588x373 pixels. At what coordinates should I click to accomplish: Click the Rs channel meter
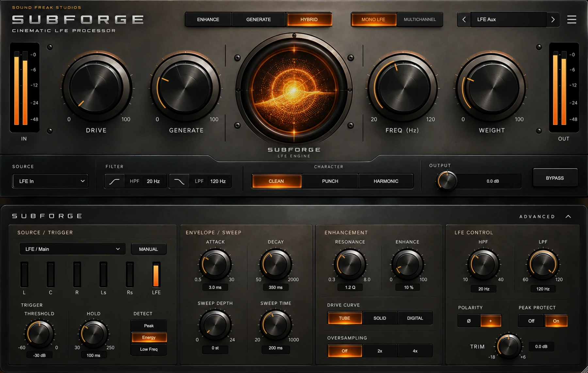coord(130,275)
